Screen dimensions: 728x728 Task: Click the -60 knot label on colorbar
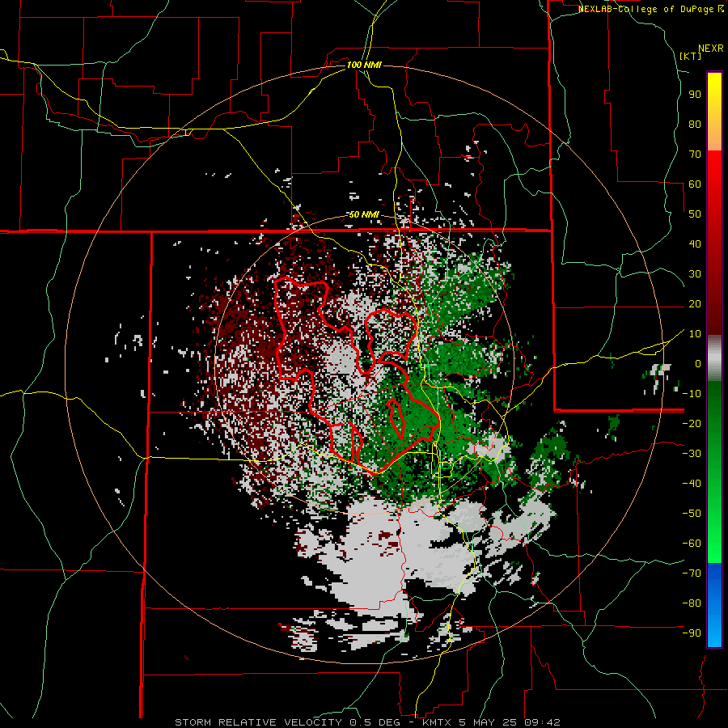(692, 544)
